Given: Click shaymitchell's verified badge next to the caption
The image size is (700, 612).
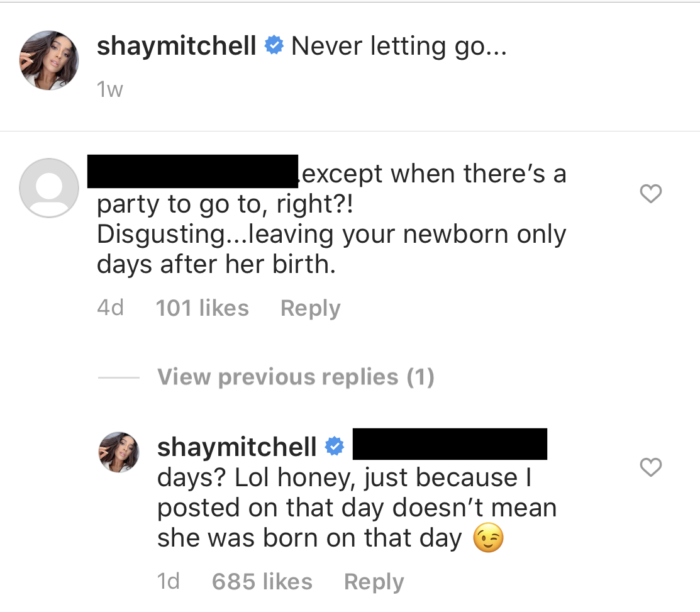Looking at the screenshot, I should click(x=273, y=45).
